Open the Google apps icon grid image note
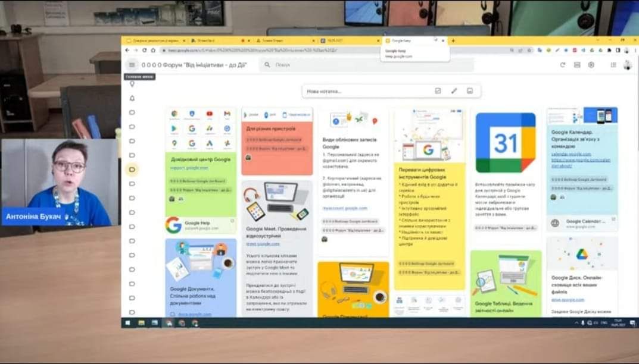 tap(201, 130)
